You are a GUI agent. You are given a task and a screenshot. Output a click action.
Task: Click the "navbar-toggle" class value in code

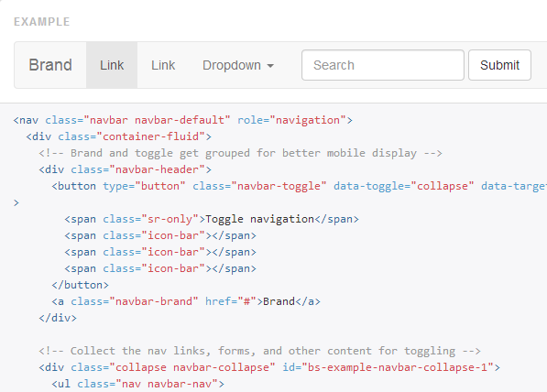point(279,186)
